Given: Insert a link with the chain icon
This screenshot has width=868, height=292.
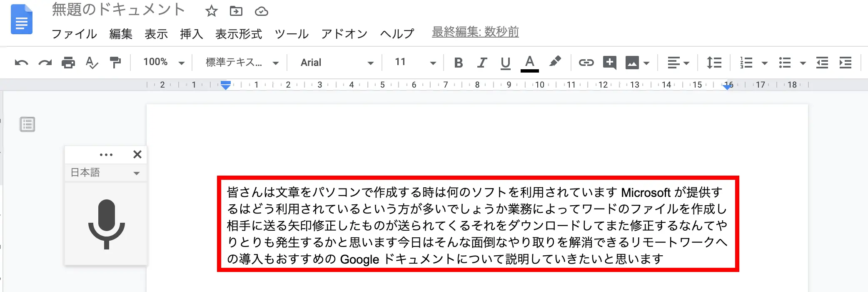Looking at the screenshot, I should (586, 63).
